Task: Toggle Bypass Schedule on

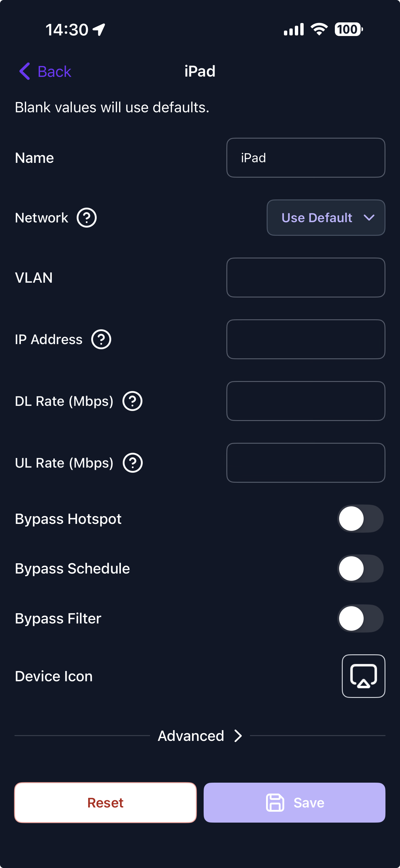Action: tap(360, 568)
